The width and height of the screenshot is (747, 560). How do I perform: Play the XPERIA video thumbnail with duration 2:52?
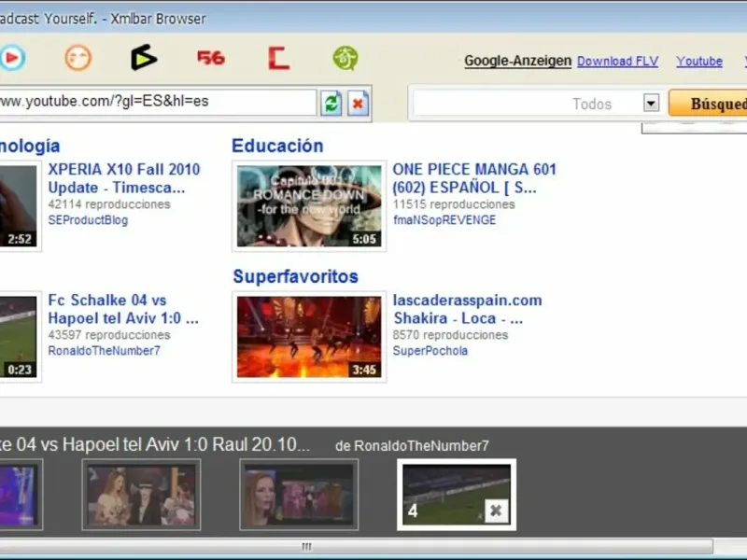tap(19, 205)
